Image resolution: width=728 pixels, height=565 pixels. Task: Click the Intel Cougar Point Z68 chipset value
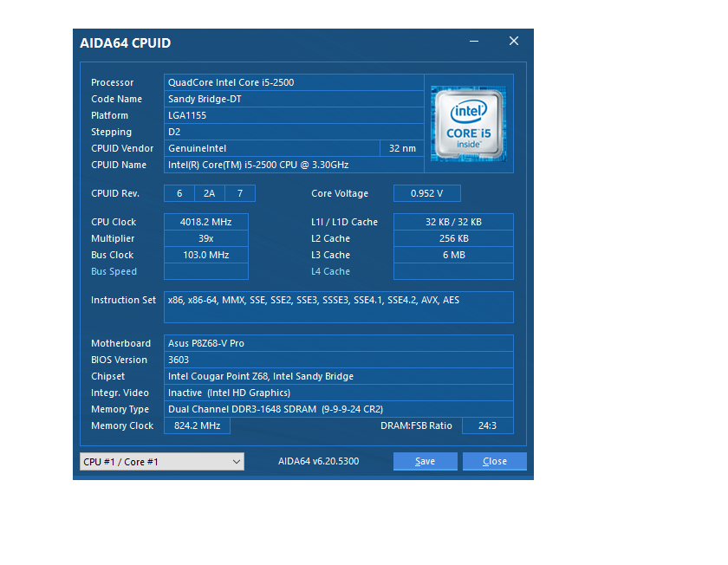pos(339,376)
